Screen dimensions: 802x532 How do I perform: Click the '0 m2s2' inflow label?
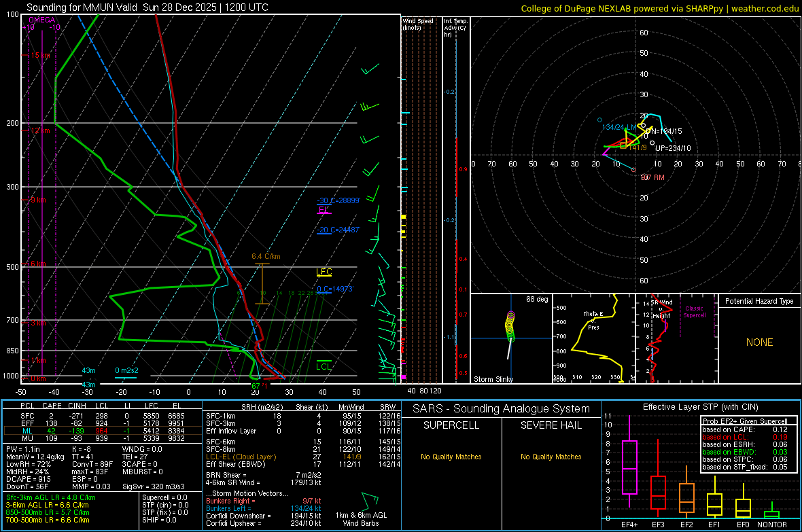(126, 370)
